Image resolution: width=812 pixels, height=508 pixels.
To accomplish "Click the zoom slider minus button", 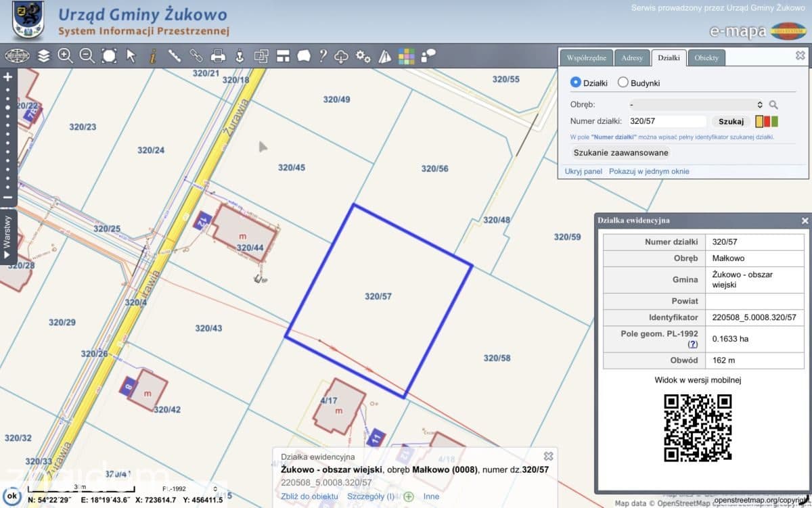I will pos(8,198).
